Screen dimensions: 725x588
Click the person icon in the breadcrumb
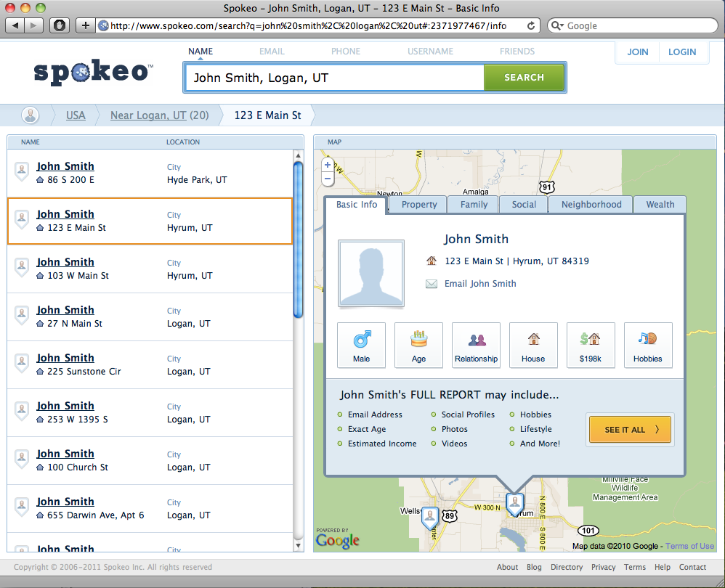(x=31, y=115)
